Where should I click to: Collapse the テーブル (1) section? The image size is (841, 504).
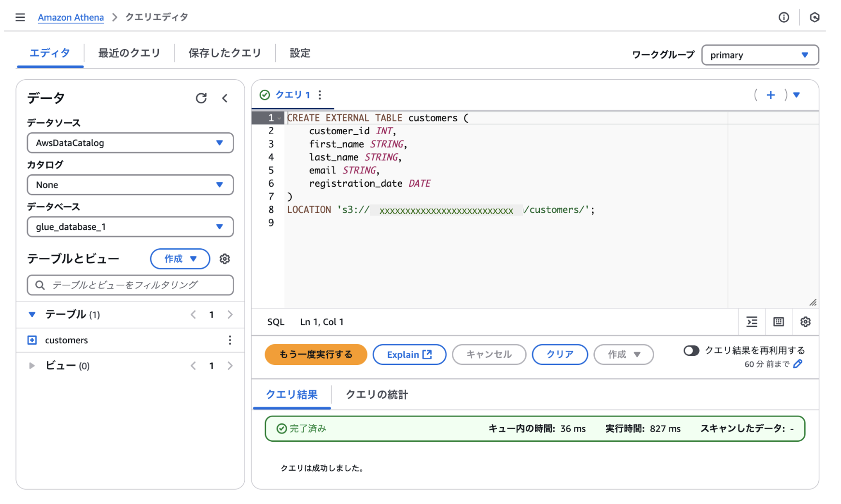tap(32, 315)
